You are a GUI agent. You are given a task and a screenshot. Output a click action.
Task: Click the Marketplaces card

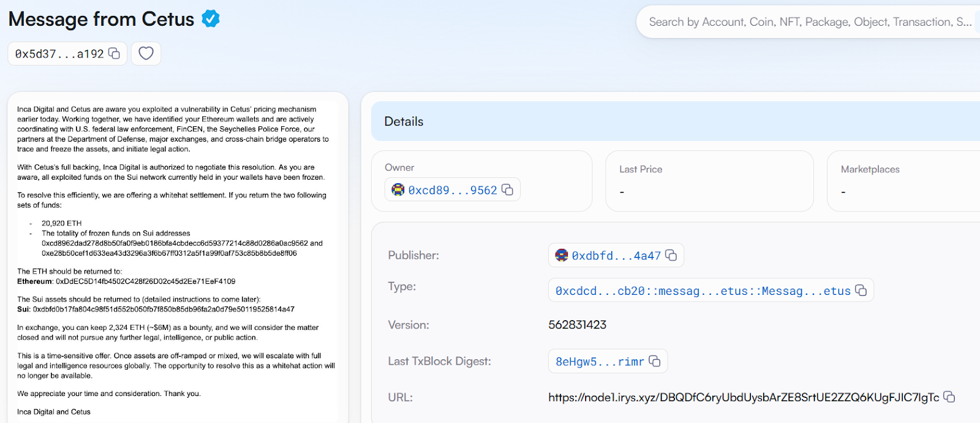coord(900,181)
